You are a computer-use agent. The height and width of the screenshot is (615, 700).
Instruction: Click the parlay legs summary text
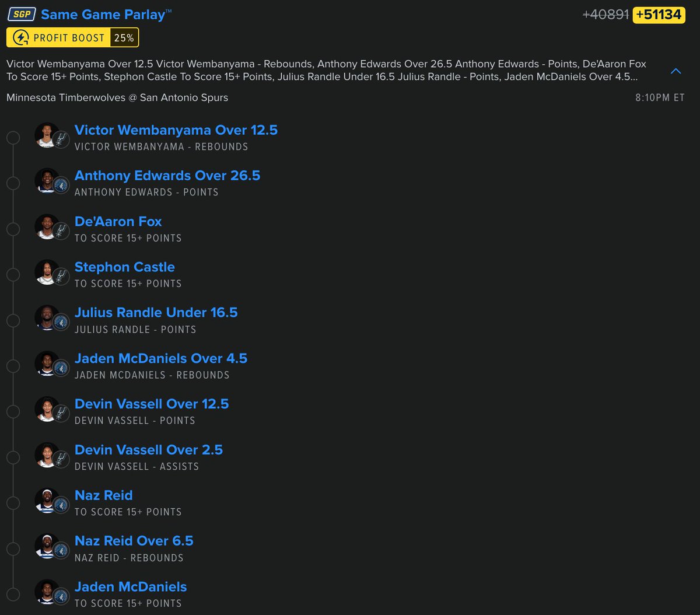[x=327, y=70]
